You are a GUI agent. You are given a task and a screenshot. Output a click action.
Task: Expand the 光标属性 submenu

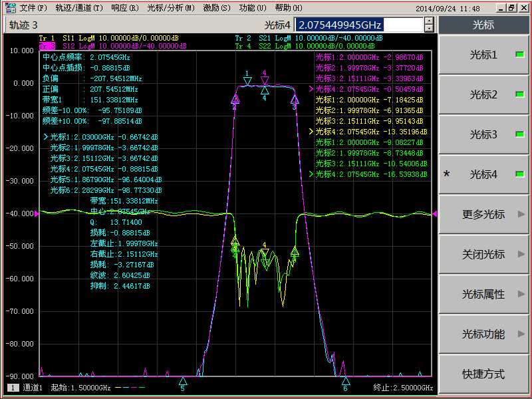coord(483,294)
